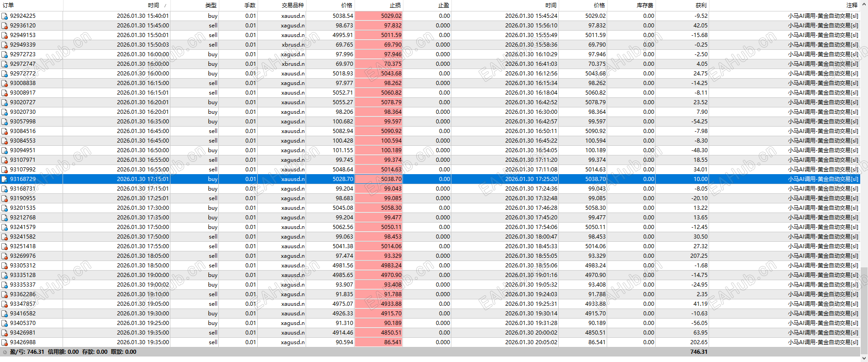Click stop loss value 5029.02
Viewport: 868px width, 362px height.
pyautogui.click(x=392, y=16)
